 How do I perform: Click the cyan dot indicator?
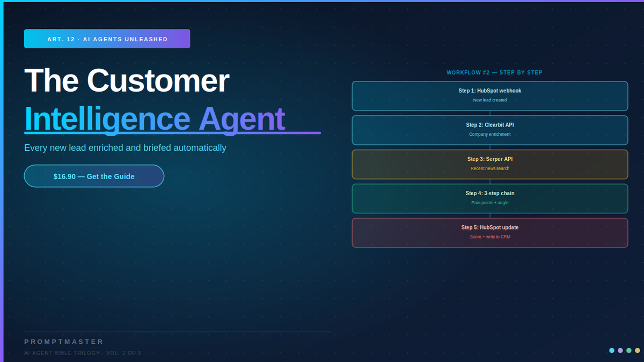tap(612, 350)
